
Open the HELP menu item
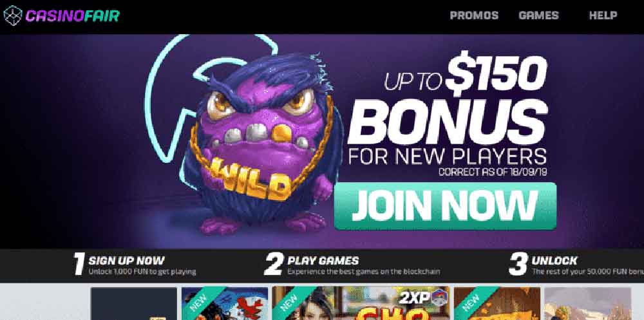click(x=603, y=15)
